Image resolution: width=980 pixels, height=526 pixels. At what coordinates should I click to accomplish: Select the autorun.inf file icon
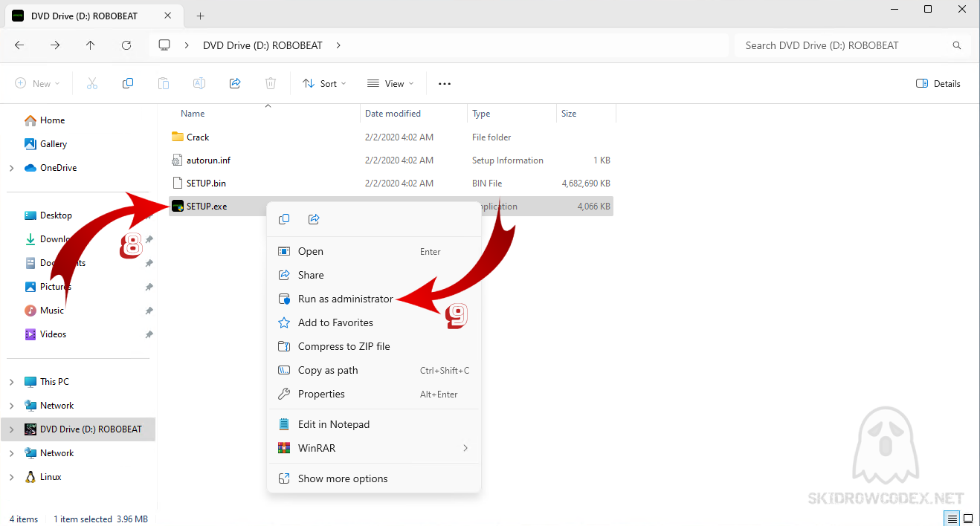(177, 160)
